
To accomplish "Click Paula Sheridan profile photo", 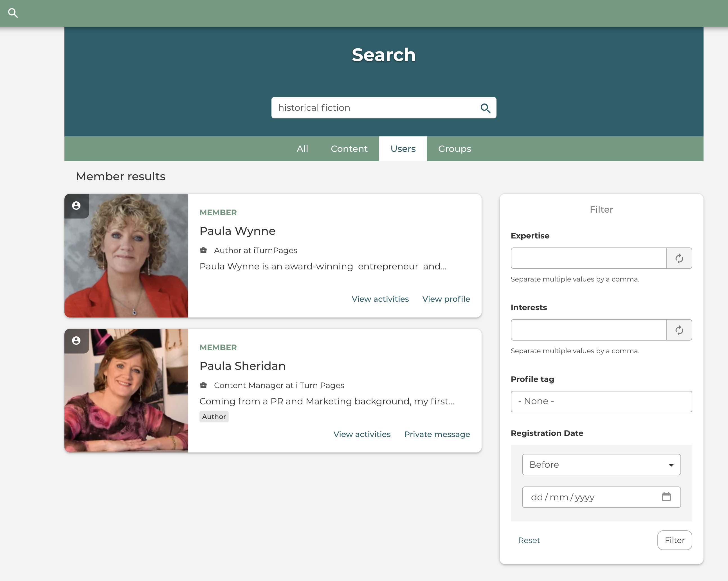I will click(126, 391).
